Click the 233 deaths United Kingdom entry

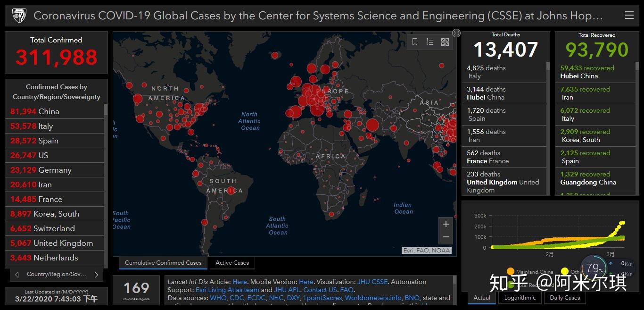[504, 182]
